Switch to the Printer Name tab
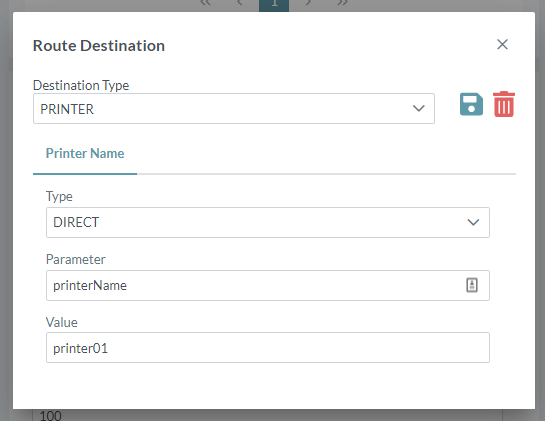 (x=85, y=153)
